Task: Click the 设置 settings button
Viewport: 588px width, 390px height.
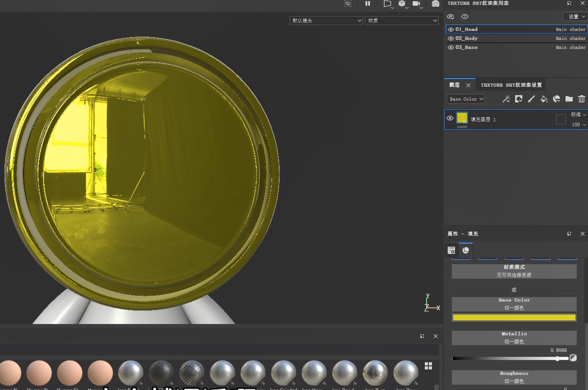Action: 576,16
